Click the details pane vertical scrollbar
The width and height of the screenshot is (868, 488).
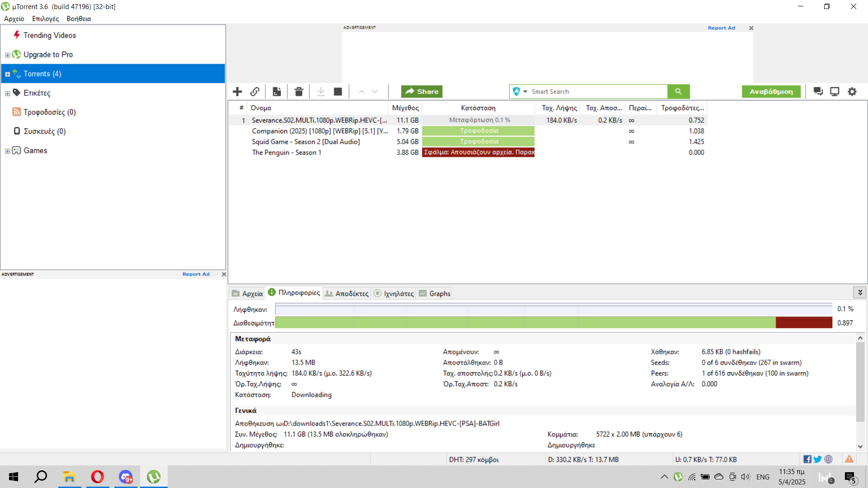pos(860,382)
